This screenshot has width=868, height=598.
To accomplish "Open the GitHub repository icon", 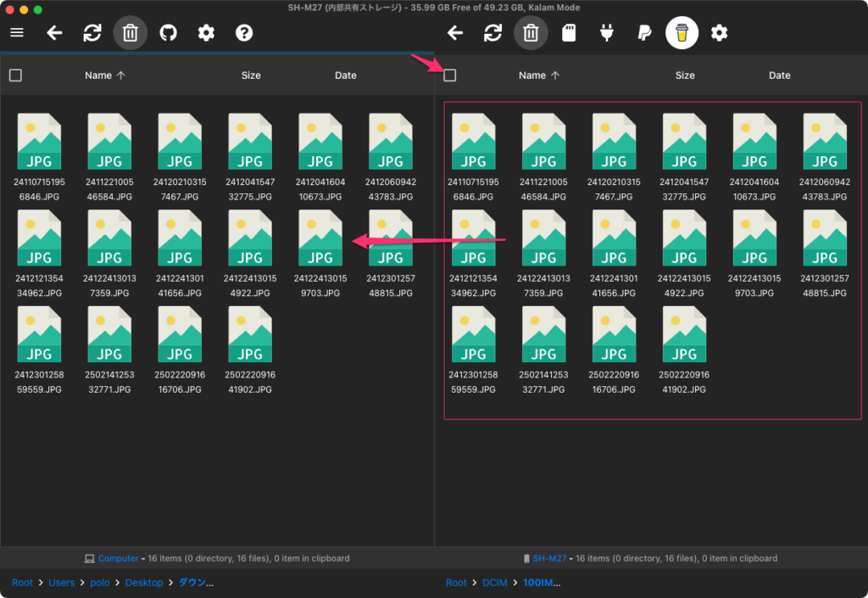I will [x=169, y=33].
